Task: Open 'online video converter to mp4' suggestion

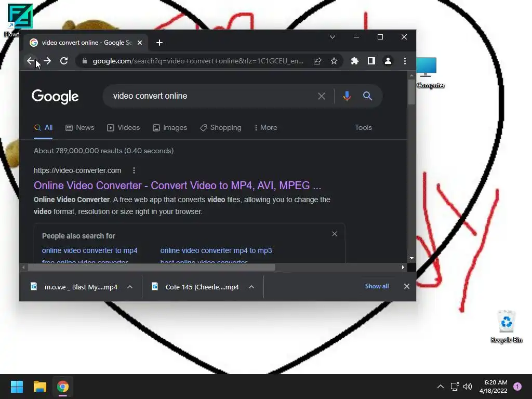Action: [x=89, y=250]
